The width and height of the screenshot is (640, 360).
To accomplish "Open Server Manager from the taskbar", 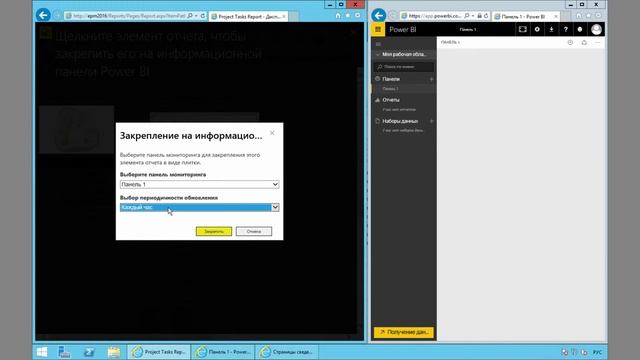I will point(64,352).
